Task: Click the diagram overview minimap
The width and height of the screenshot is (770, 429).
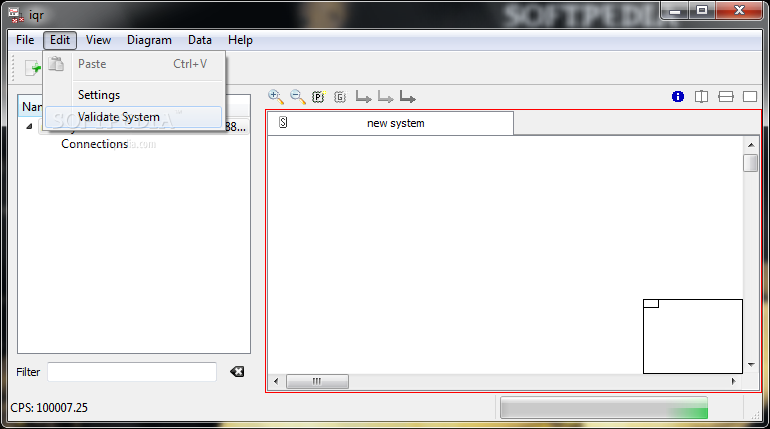Action: (693, 336)
